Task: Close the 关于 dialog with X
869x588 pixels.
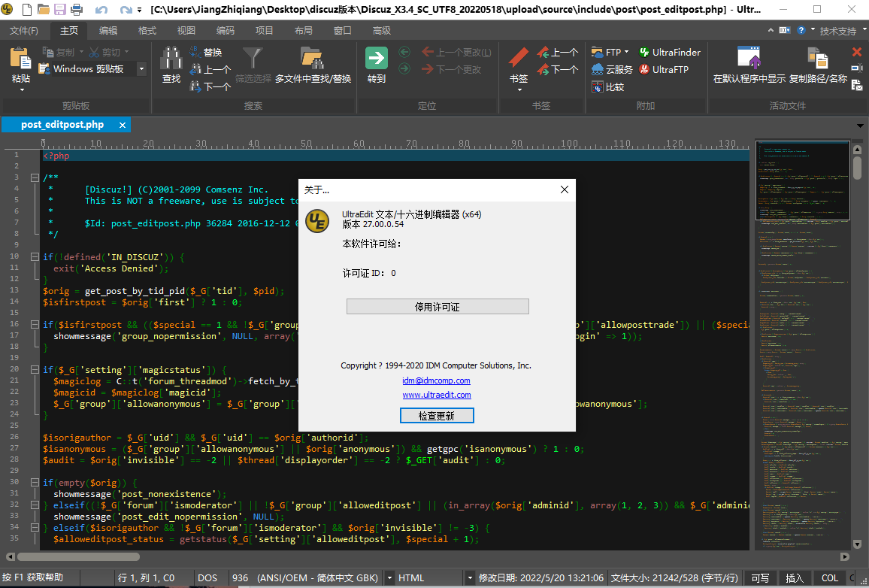Action: click(x=565, y=189)
